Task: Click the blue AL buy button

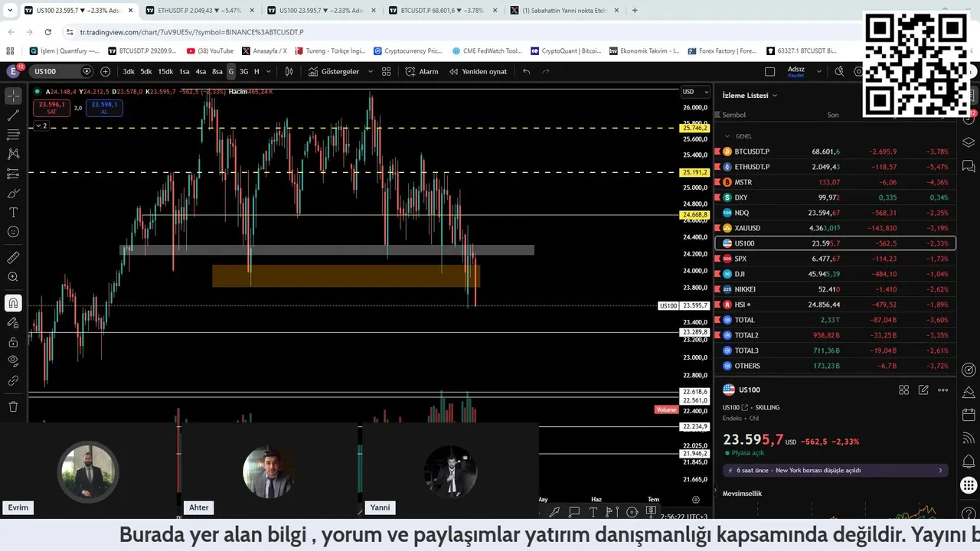Action: (x=104, y=108)
